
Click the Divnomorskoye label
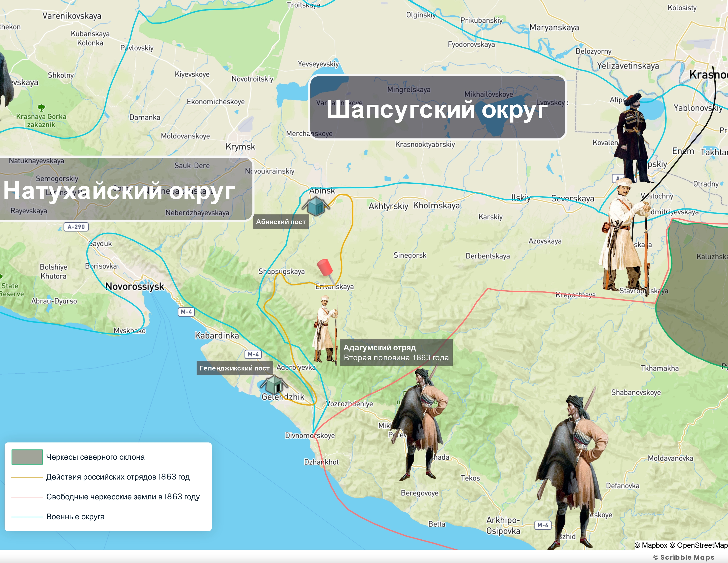(x=310, y=436)
